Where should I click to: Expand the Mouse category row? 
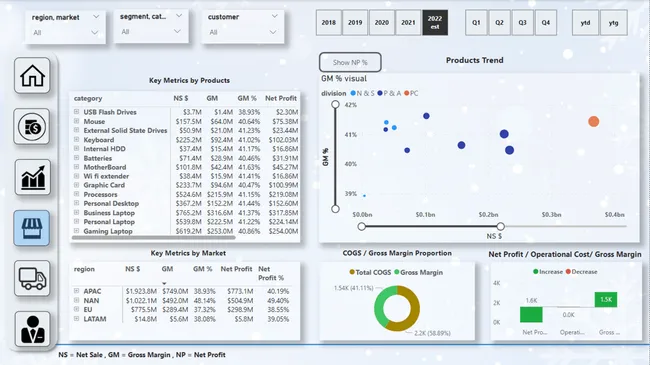[x=76, y=121]
